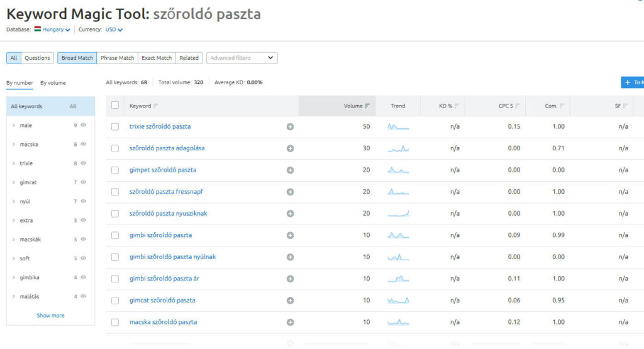Tick the select-all checkbox in table header

coord(115,106)
